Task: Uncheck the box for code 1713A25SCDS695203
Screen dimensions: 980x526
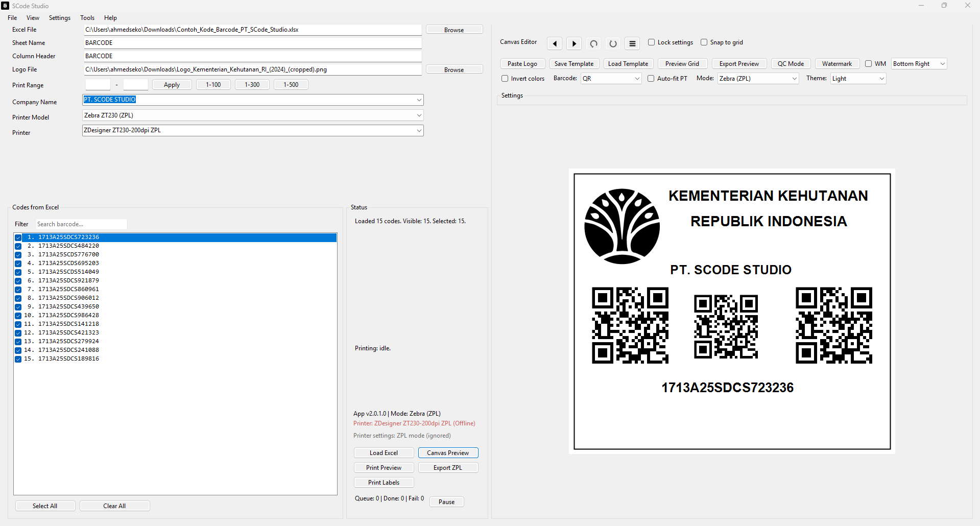Action: [x=18, y=264]
